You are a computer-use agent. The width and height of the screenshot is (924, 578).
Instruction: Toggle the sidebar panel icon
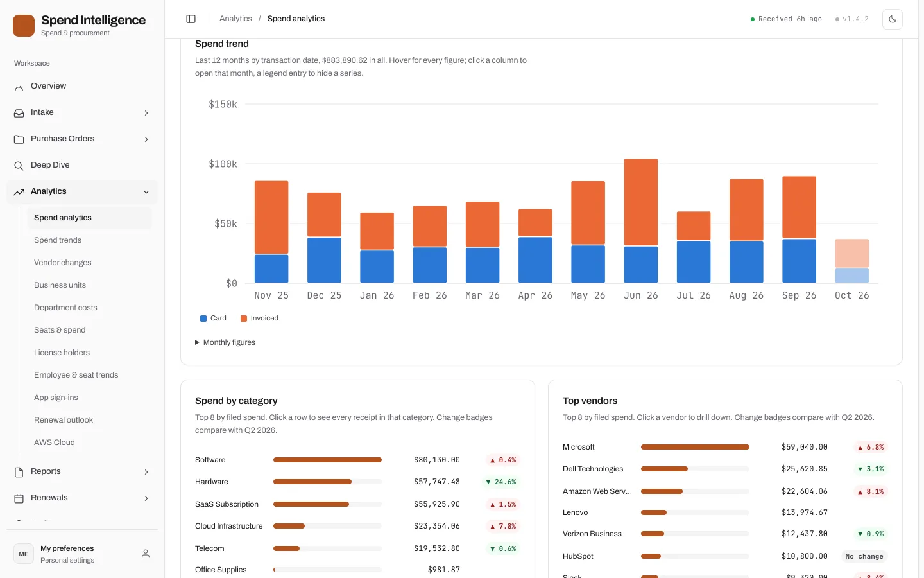click(191, 19)
